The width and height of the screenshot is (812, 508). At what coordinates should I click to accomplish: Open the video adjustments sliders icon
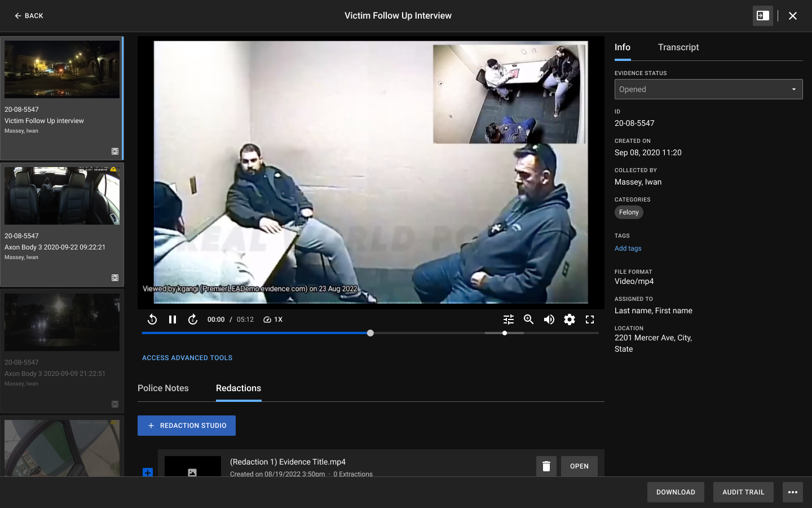tap(509, 319)
